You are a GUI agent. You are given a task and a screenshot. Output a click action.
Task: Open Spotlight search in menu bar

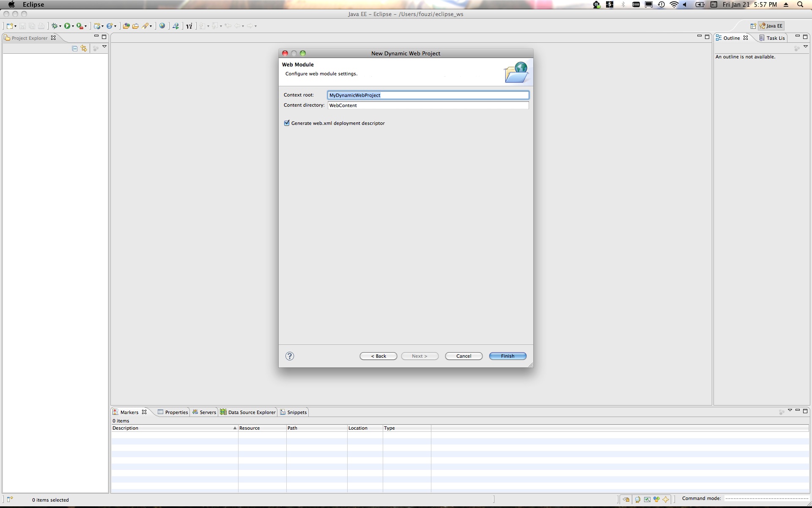(x=800, y=5)
